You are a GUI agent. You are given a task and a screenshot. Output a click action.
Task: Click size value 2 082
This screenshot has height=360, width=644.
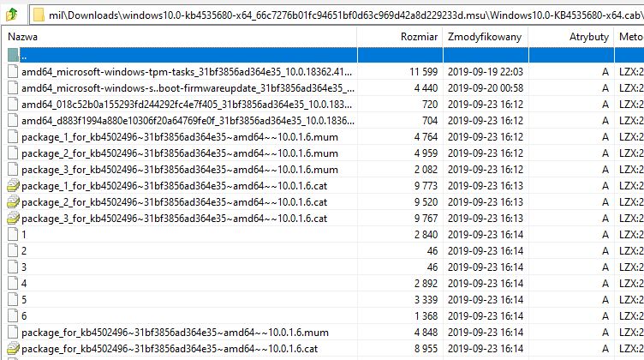click(426, 170)
